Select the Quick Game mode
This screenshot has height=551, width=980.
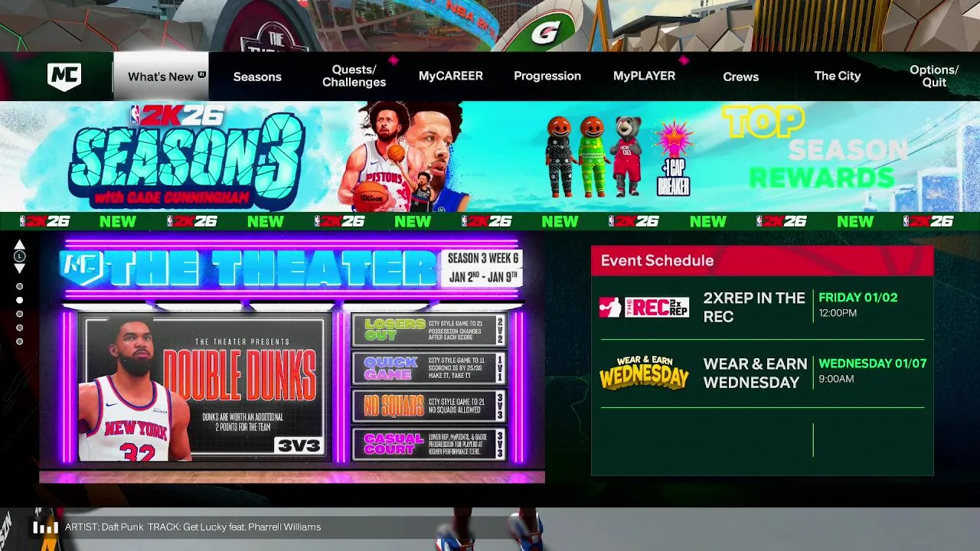click(429, 368)
